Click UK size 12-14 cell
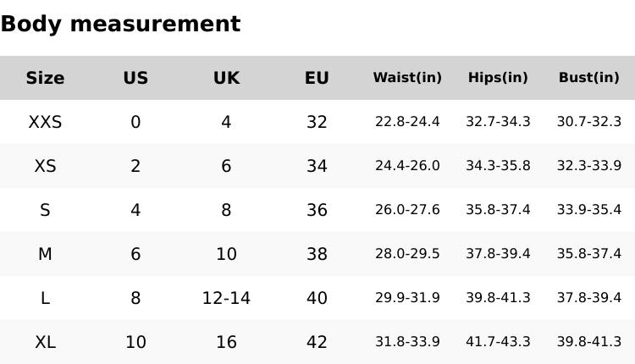The height and width of the screenshot is (364, 635). (x=226, y=298)
